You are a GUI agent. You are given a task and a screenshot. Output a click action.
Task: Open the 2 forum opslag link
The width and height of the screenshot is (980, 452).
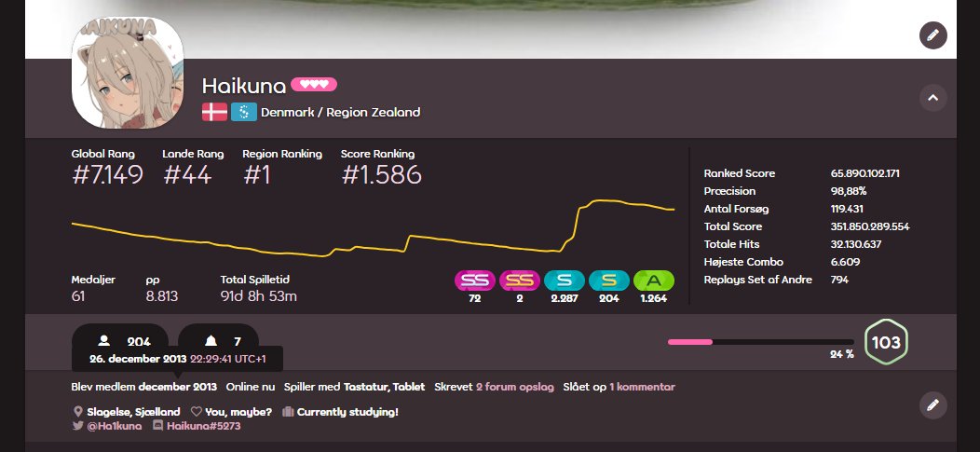click(x=515, y=387)
